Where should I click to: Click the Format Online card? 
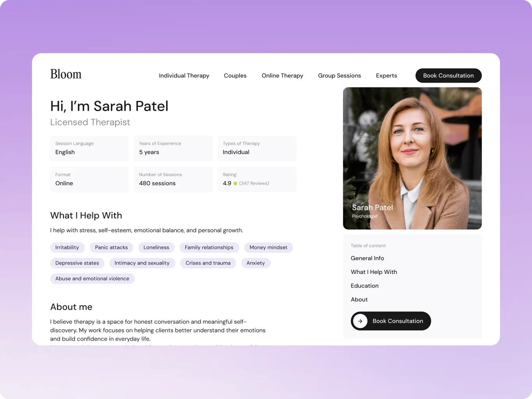coord(89,179)
